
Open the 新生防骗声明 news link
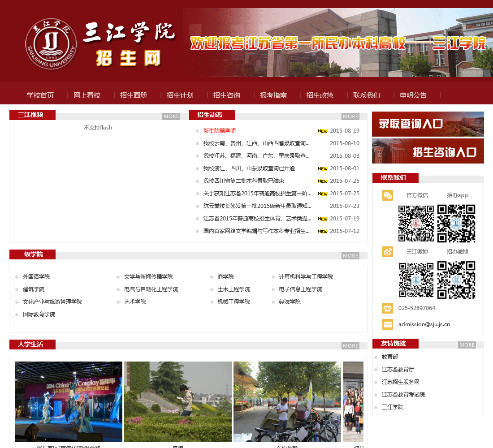[x=220, y=131]
